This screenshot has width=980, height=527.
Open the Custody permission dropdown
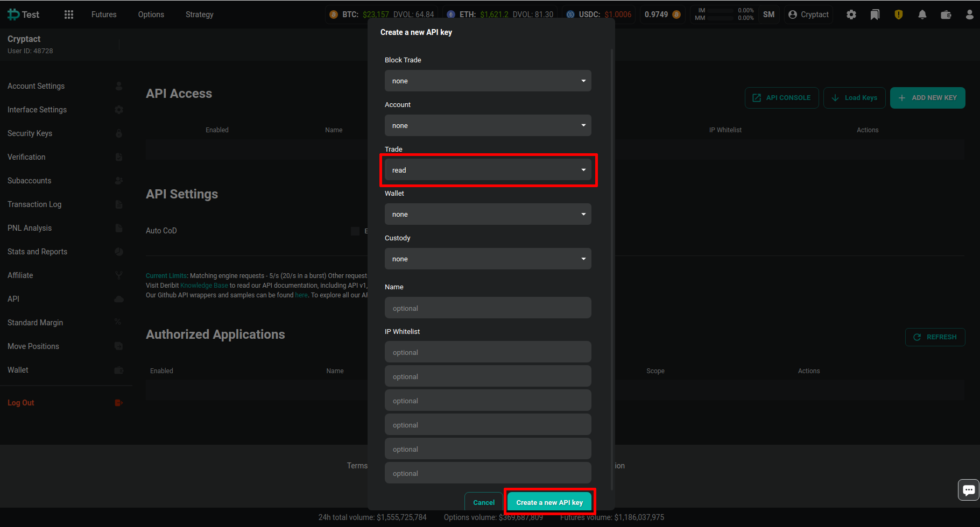click(x=488, y=259)
